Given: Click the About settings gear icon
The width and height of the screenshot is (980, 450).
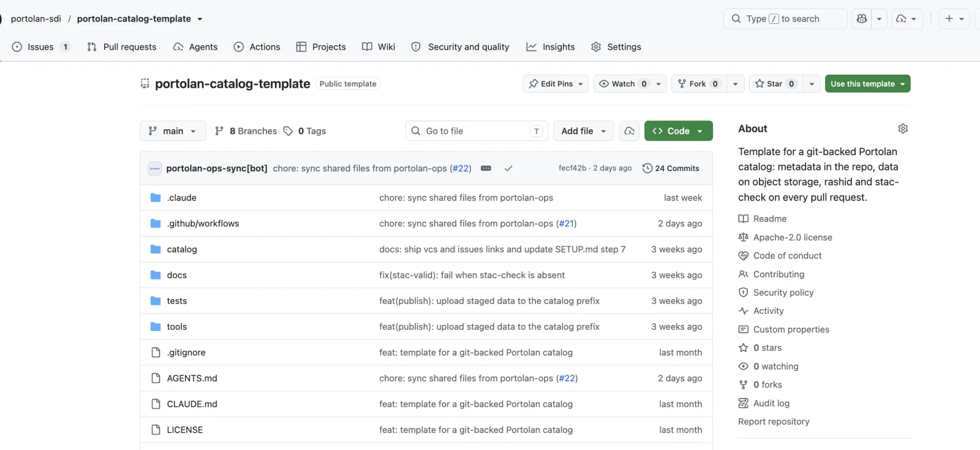Looking at the screenshot, I should click(x=903, y=129).
